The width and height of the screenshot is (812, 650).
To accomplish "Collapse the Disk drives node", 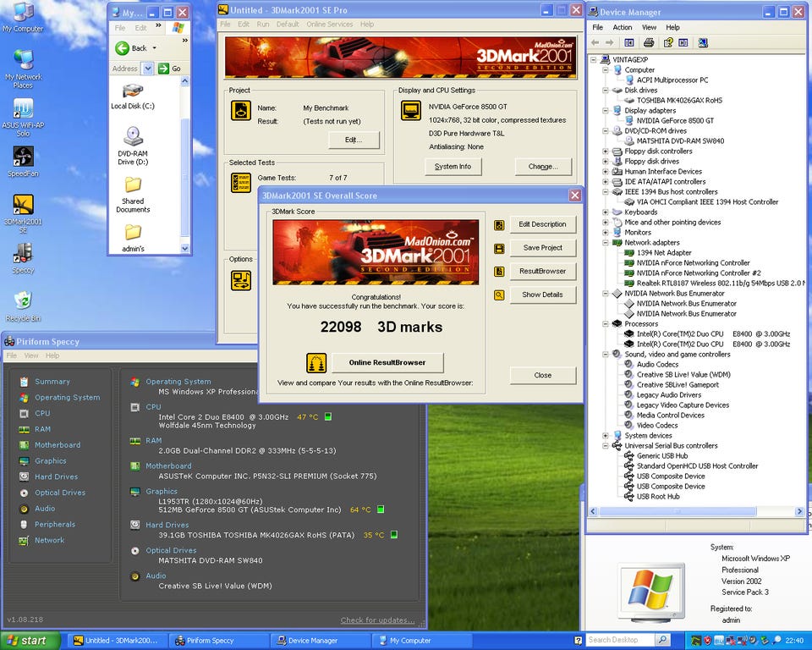I will pos(605,91).
